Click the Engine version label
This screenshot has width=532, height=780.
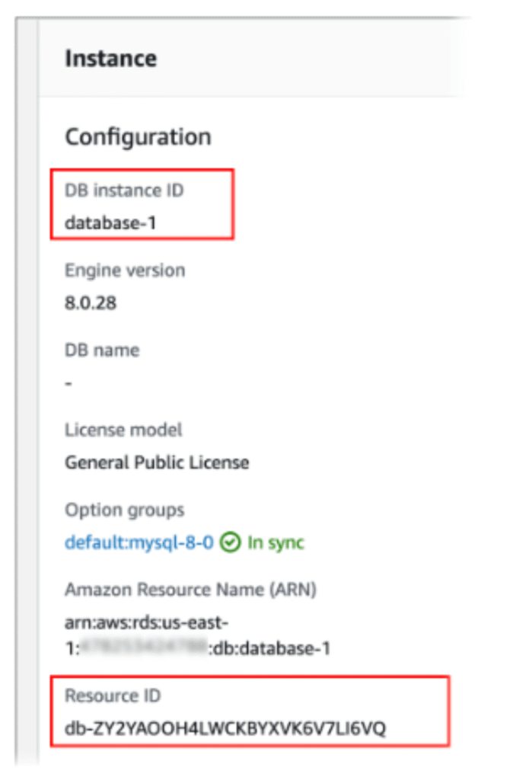(x=125, y=270)
